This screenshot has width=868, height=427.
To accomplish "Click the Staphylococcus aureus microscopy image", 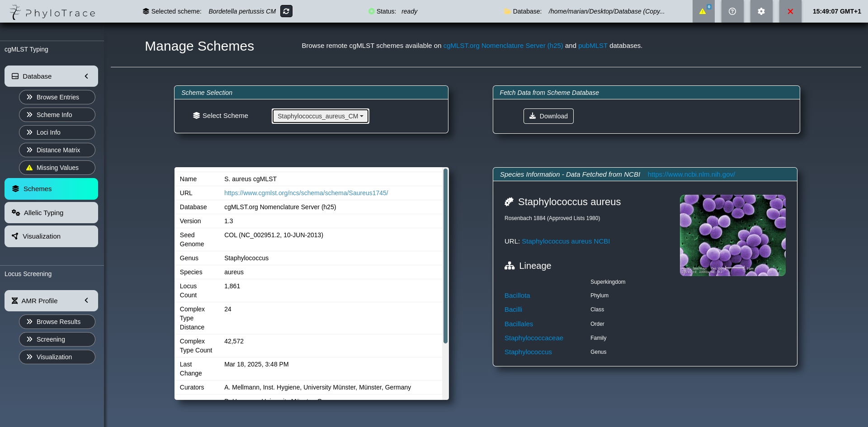I will 732,235.
